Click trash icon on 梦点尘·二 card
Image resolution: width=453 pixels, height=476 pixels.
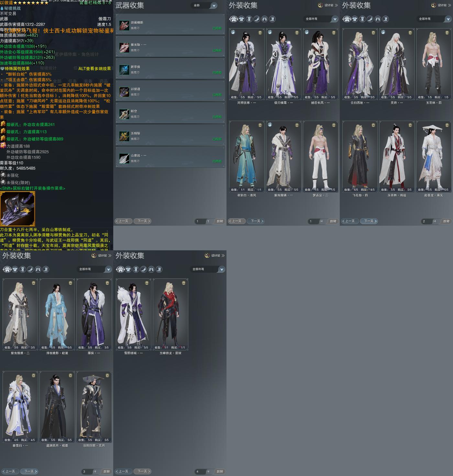pos(334,125)
